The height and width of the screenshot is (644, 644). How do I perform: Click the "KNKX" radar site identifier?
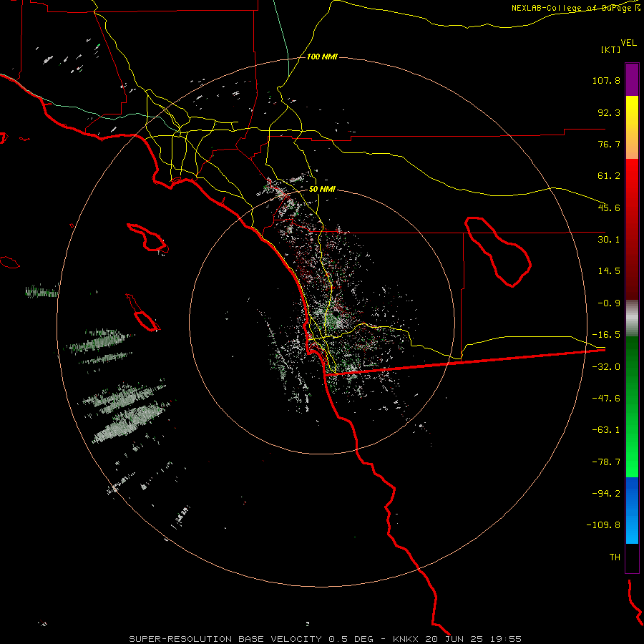click(406, 639)
